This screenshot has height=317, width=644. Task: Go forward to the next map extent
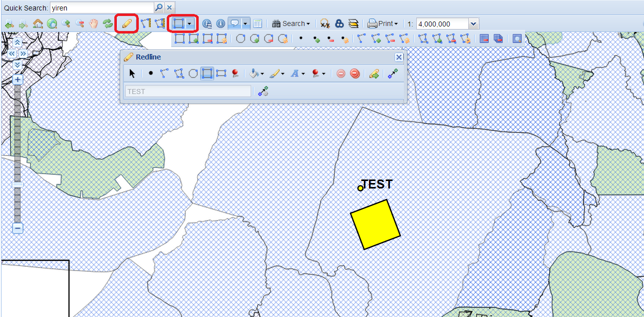pos(23,23)
